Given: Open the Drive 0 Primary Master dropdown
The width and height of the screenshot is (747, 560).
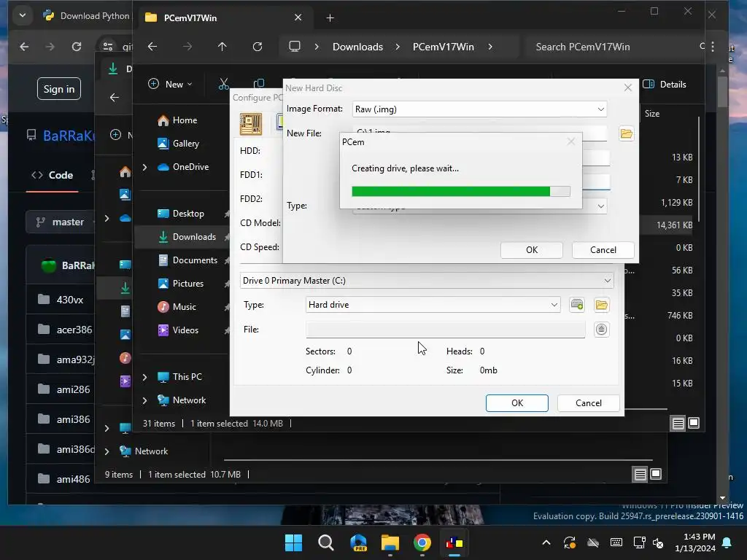Looking at the screenshot, I should click(x=608, y=281).
